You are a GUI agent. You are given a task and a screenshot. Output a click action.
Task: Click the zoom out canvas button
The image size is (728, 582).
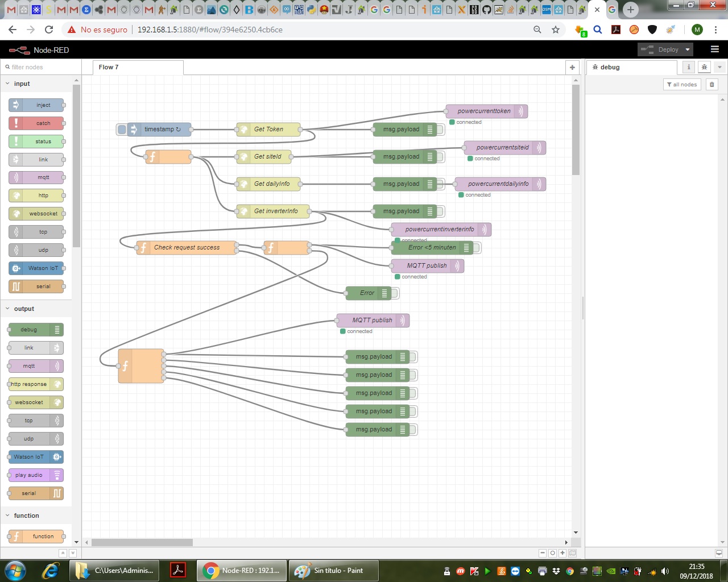(543, 553)
